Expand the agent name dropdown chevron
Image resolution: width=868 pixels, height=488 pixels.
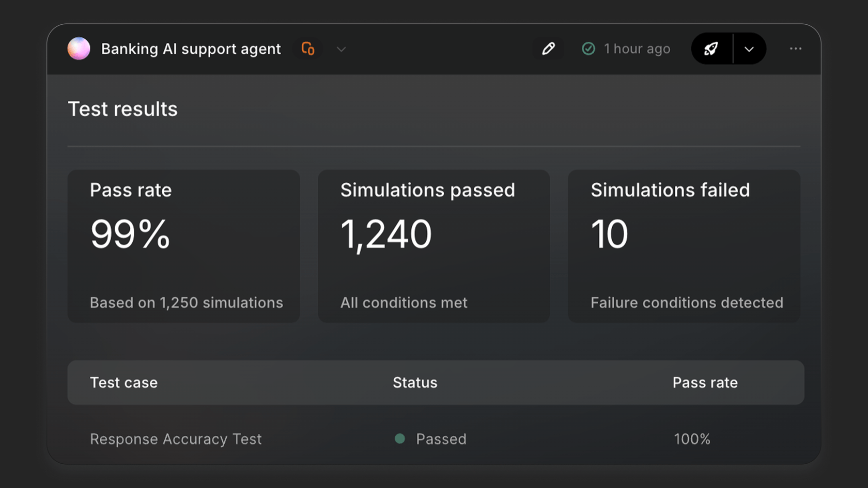coord(340,49)
